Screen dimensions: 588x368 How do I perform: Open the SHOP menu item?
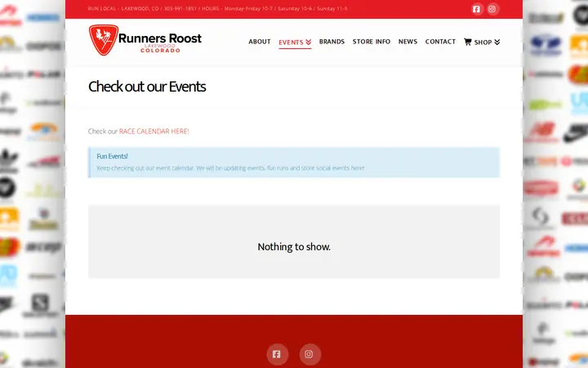point(483,42)
